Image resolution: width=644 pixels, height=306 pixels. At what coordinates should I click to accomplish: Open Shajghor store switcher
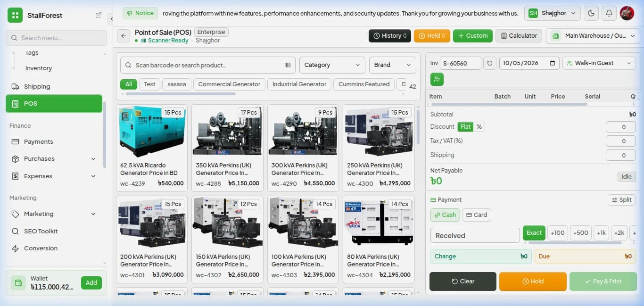coord(552,13)
